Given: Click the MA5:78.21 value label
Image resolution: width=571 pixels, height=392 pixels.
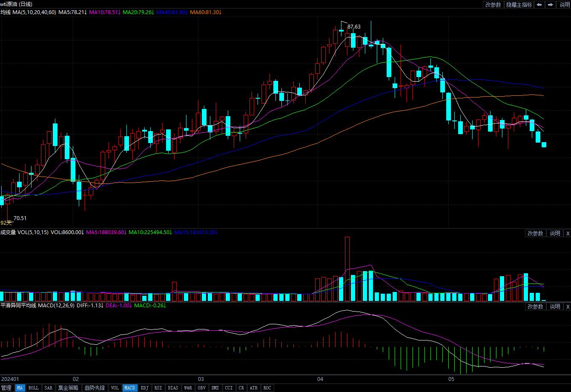Looking at the screenshot, I should (x=73, y=12).
